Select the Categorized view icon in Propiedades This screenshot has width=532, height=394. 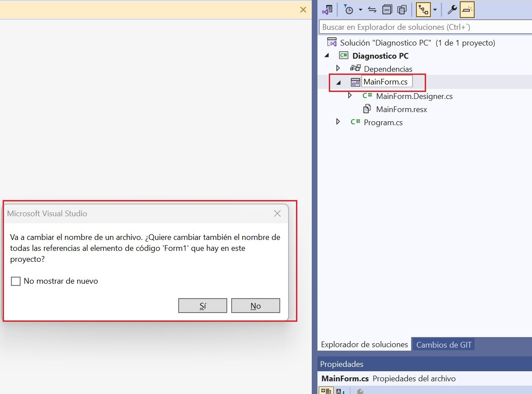(x=326, y=390)
